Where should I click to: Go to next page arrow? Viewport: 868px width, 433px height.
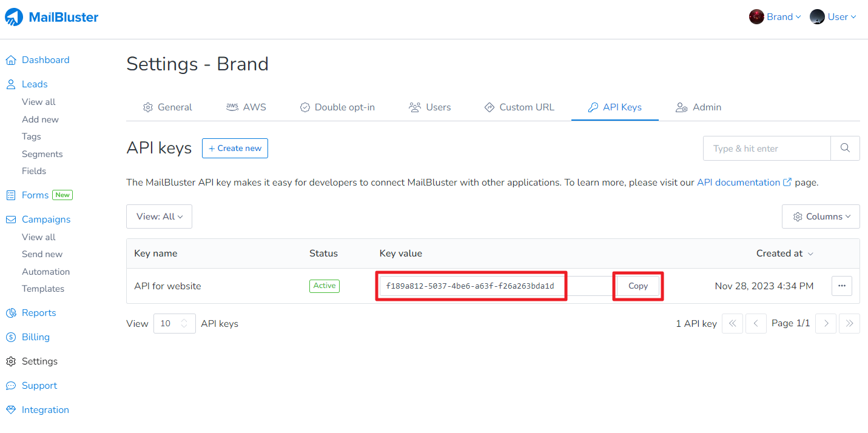[826, 324]
